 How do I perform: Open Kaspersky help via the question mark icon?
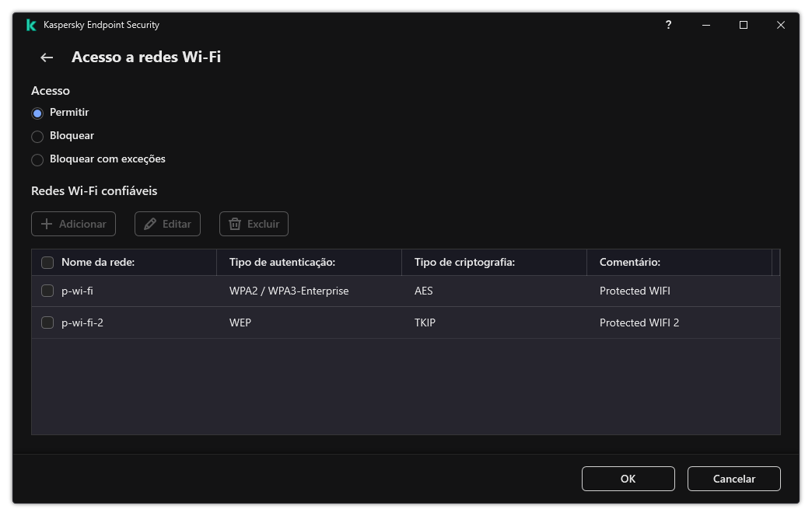pyautogui.click(x=668, y=25)
